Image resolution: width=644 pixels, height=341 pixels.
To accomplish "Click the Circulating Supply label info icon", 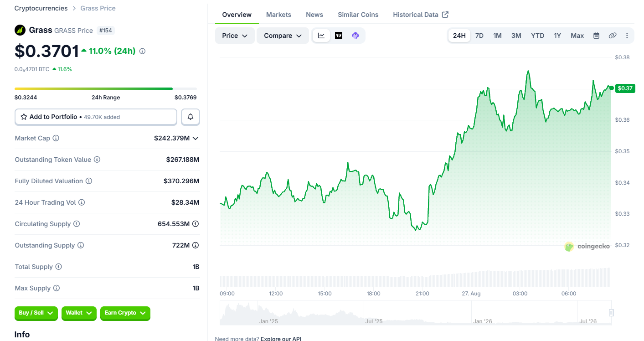I will pyautogui.click(x=77, y=224).
